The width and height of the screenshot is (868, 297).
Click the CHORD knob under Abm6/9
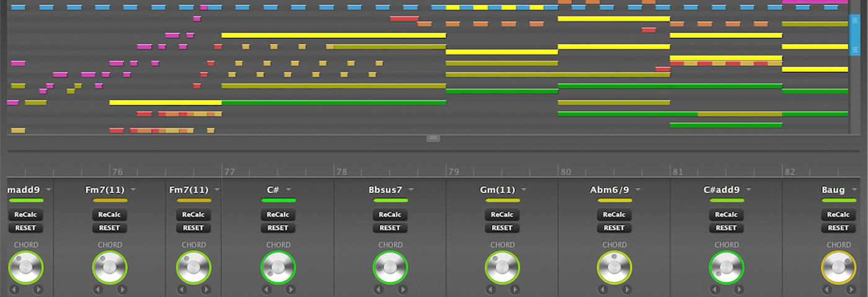615,268
